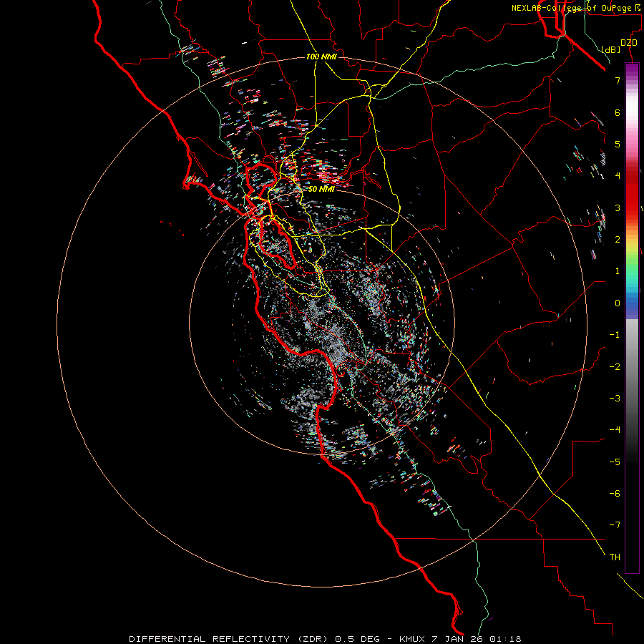Click the 5 value on the color scale
This screenshot has height=644, width=644.
[618, 144]
